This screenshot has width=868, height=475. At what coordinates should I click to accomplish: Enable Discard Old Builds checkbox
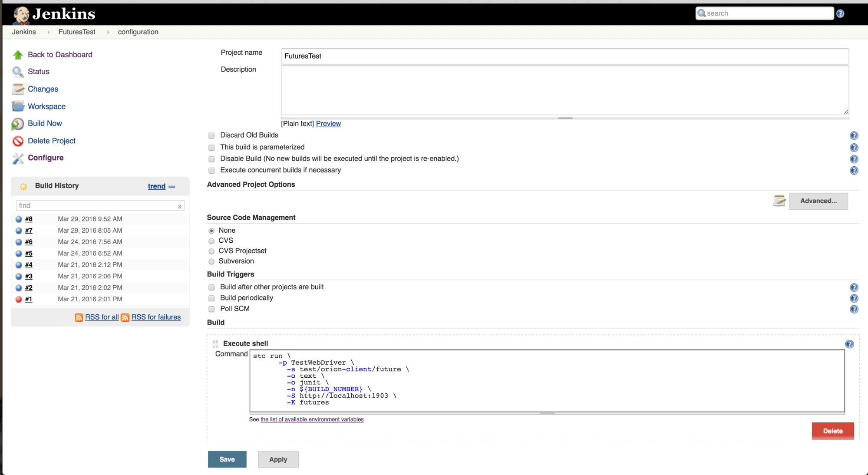(211, 135)
